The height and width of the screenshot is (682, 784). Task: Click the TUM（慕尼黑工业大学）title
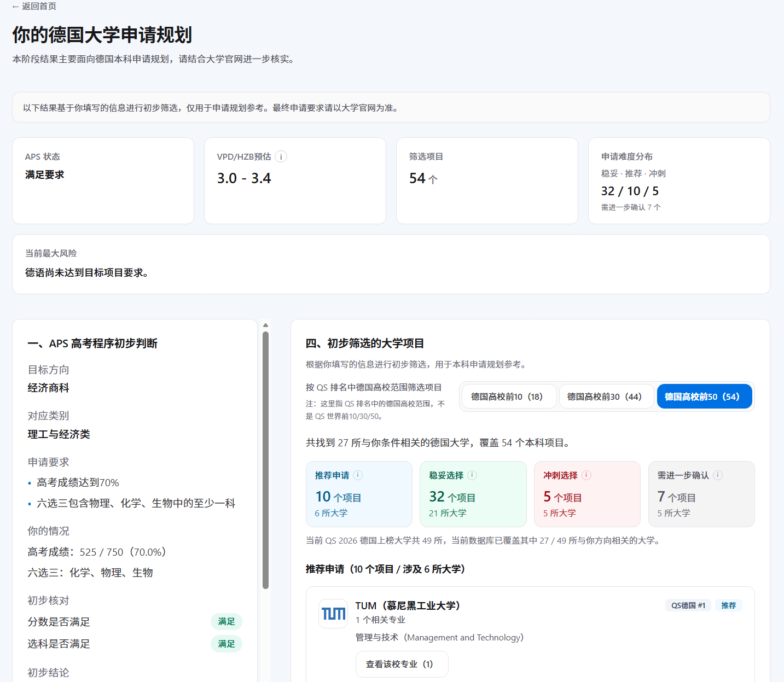(410, 605)
